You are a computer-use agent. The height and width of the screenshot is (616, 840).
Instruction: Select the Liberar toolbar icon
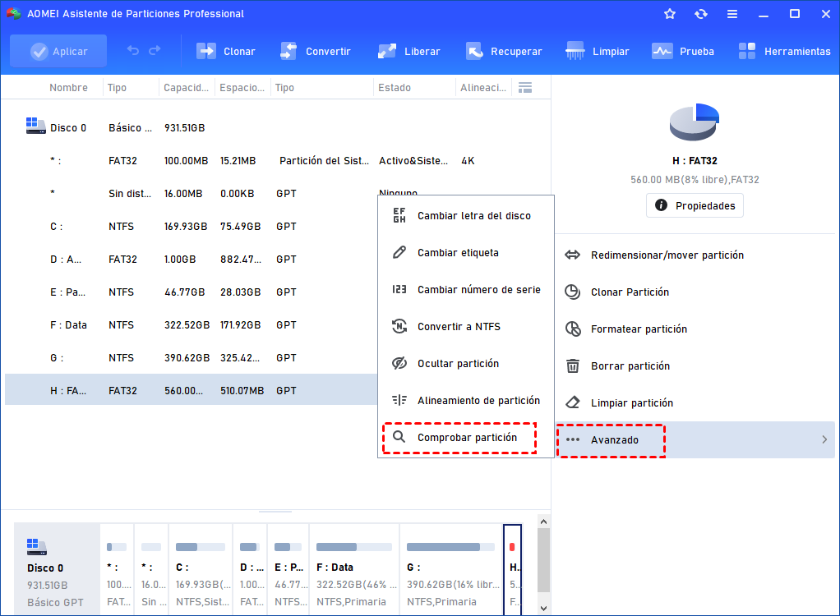387,51
